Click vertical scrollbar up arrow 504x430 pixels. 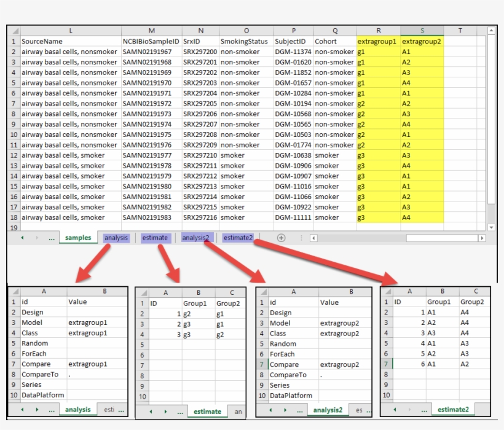click(x=491, y=31)
